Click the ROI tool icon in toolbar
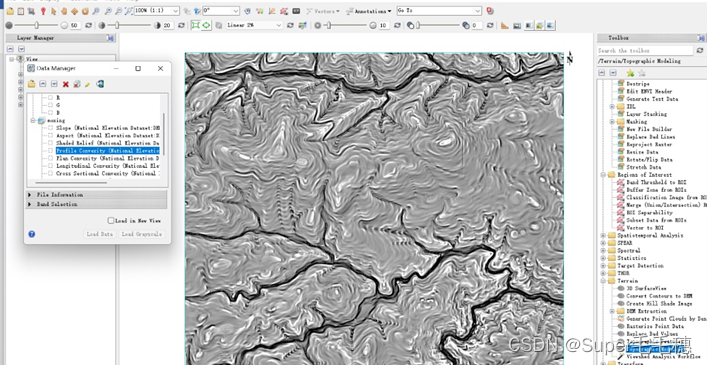 tap(284, 11)
